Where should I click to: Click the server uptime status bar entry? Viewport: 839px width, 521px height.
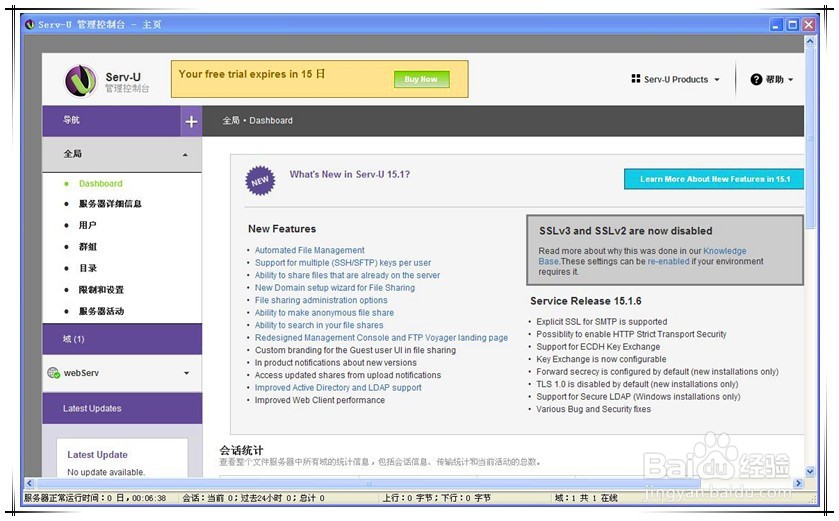(95, 498)
